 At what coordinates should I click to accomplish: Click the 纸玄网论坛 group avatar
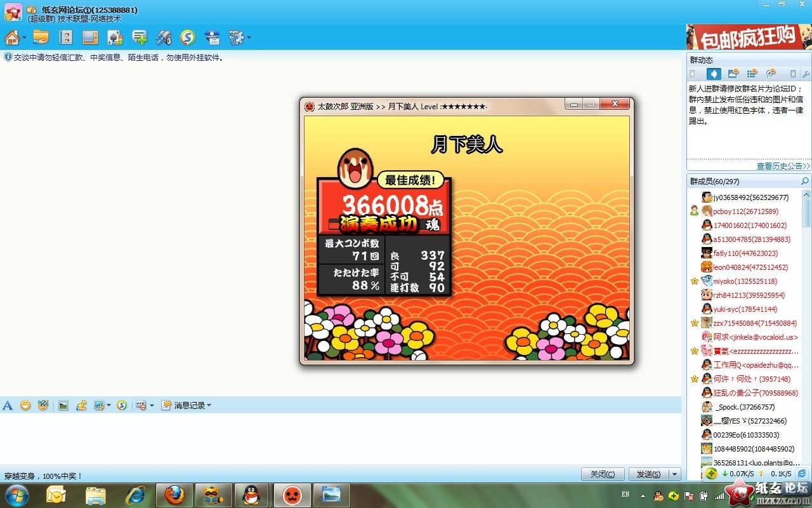(13, 12)
